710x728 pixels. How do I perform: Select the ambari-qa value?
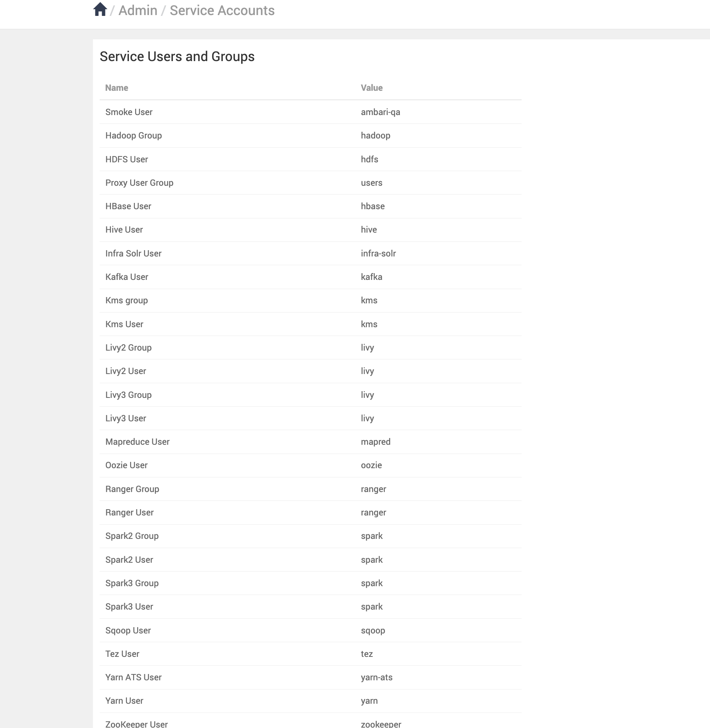(x=381, y=112)
